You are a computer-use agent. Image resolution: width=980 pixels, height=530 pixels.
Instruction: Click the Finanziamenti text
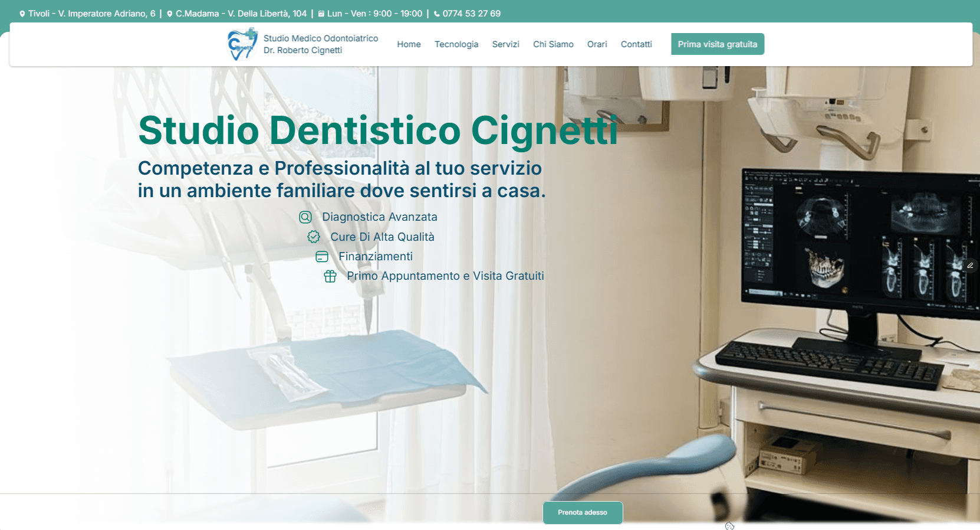(x=376, y=256)
